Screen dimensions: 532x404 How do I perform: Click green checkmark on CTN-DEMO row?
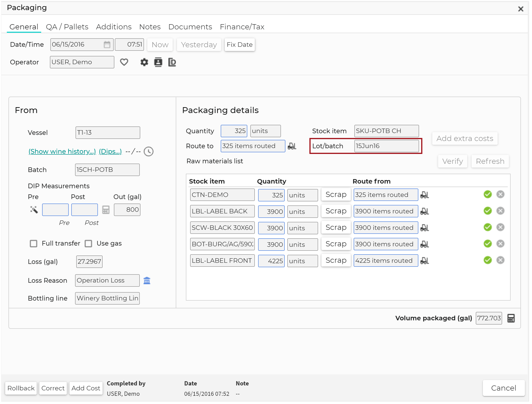click(488, 195)
